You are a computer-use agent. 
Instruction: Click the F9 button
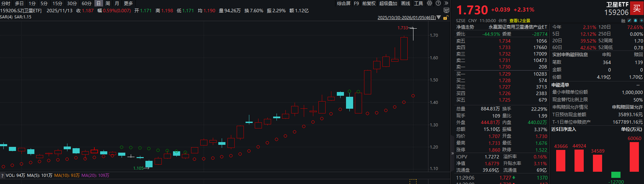pos(356,3)
